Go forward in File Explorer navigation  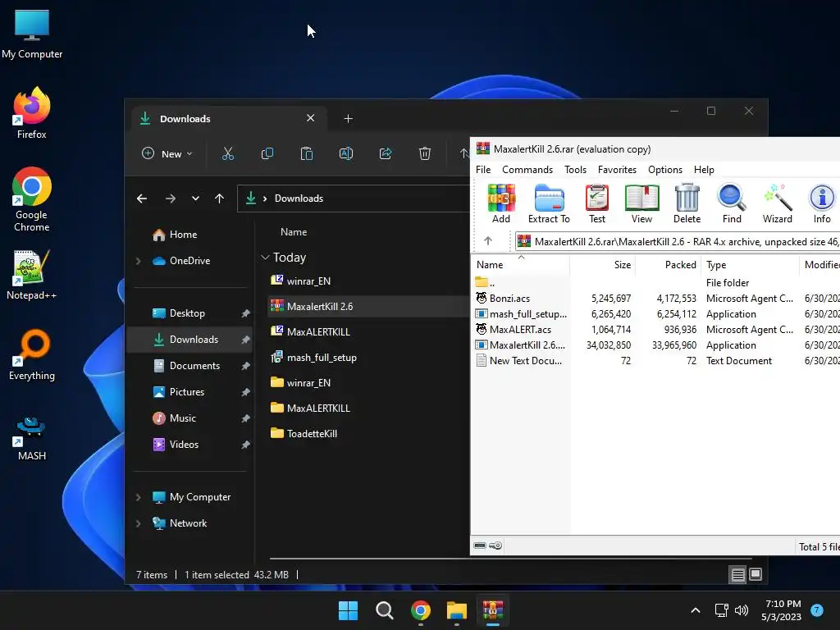tap(171, 199)
